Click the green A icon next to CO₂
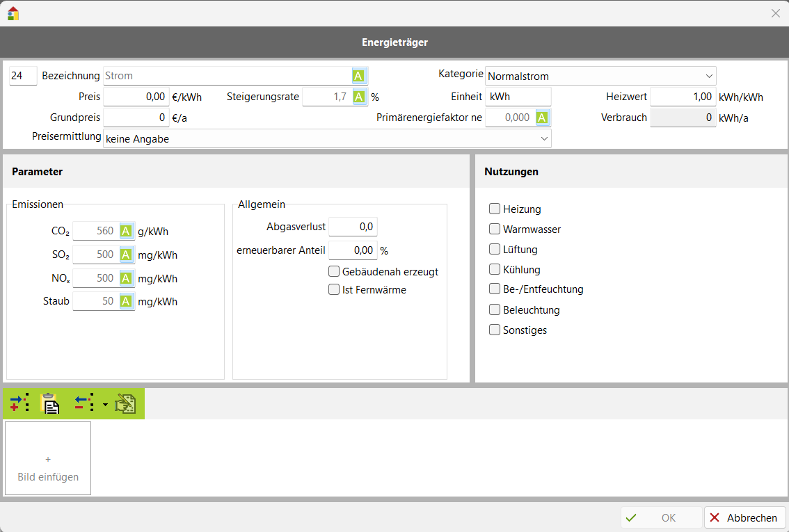The image size is (789, 532). 126,231
